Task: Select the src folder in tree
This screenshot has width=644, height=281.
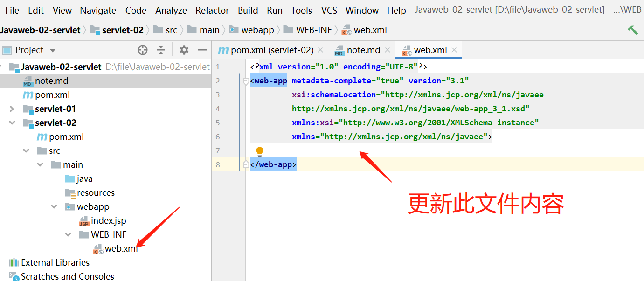Action: pyautogui.click(x=55, y=151)
